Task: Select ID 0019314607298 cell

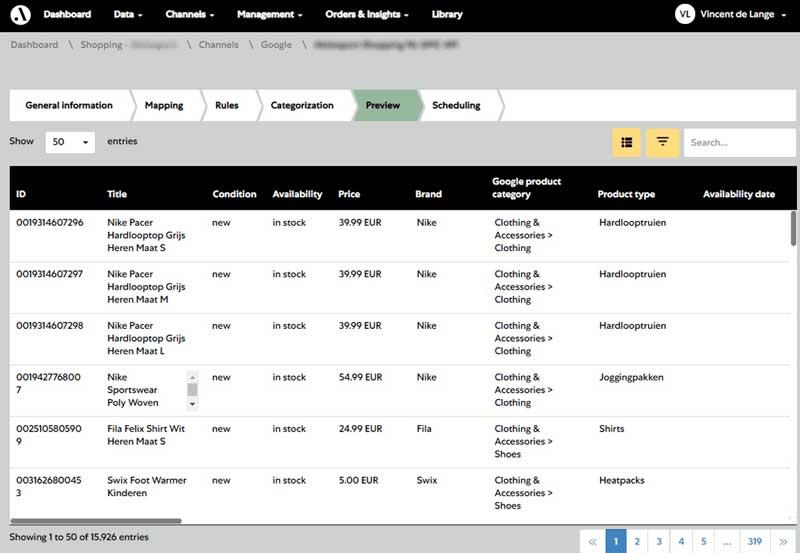Action: [49, 325]
